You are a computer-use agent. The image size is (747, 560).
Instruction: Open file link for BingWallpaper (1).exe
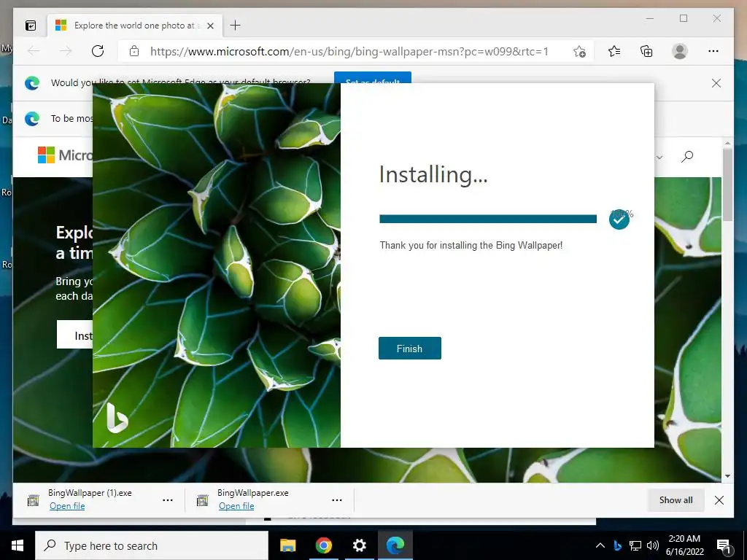point(67,506)
